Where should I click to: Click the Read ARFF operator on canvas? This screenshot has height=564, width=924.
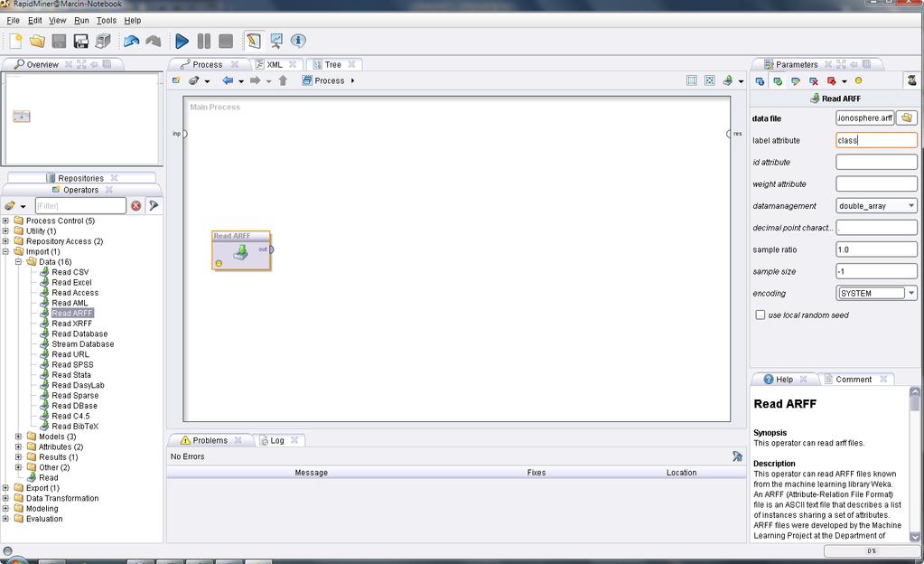(241, 250)
